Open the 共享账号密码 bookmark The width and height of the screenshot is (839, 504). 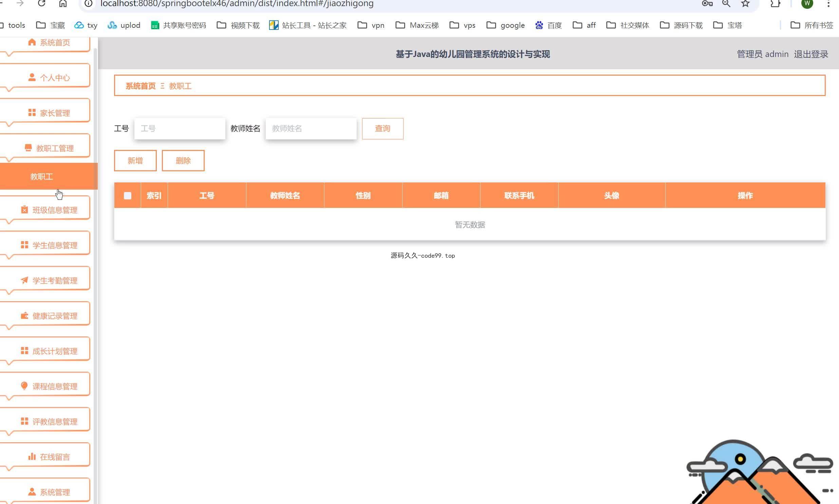[x=179, y=25]
